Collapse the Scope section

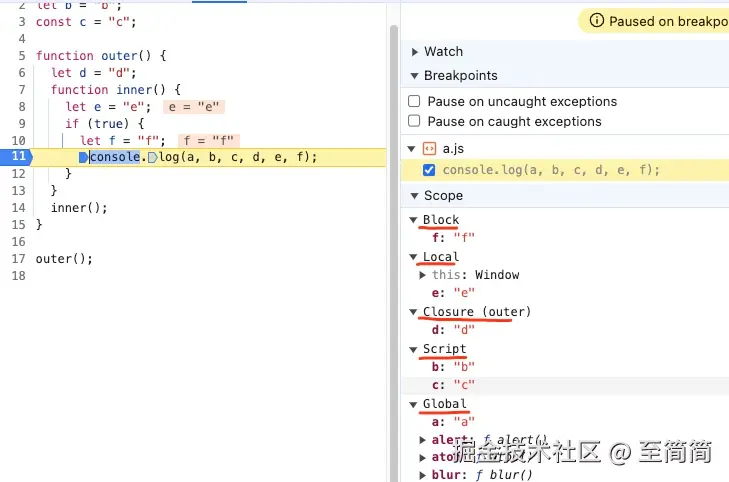tap(414, 196)
